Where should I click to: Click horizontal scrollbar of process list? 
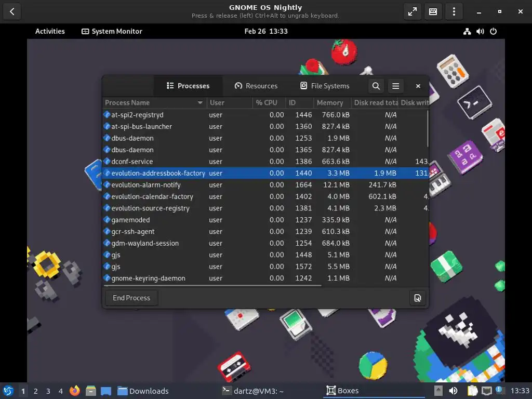point(212,286)
